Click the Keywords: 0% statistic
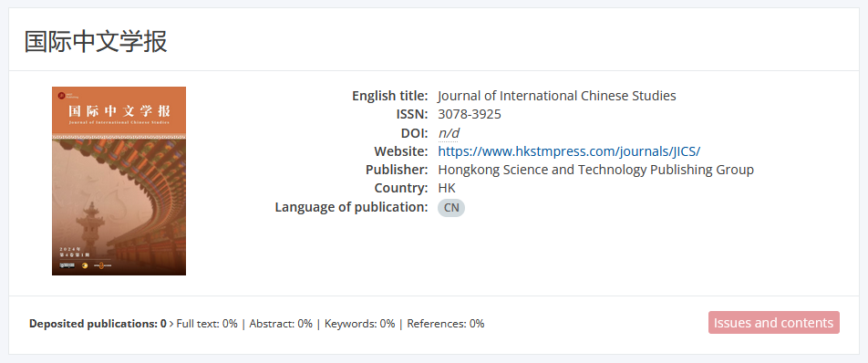 tap(360, 324)
